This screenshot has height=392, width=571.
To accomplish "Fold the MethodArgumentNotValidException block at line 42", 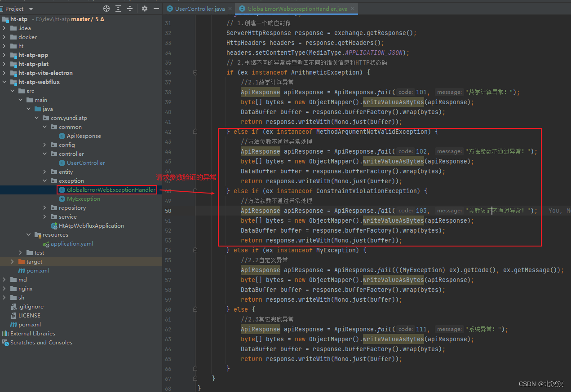I will point(195,132).
